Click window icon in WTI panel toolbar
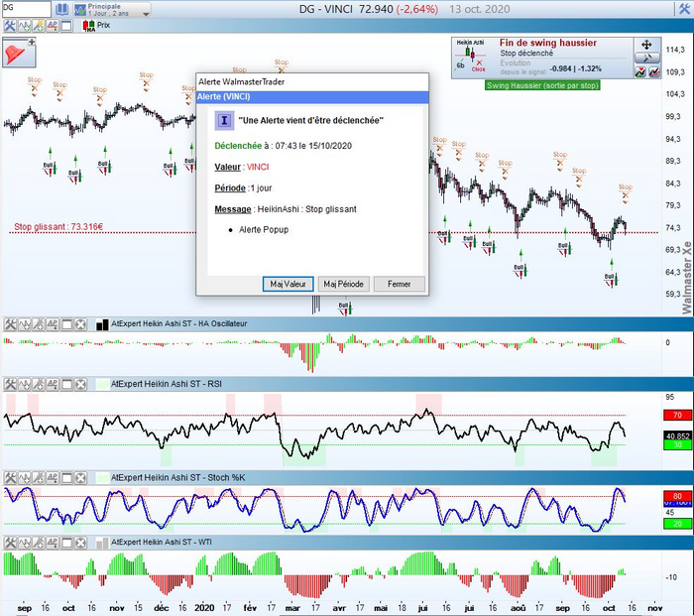694x616 pixels. pyautogui.click(x=66, y=543)
